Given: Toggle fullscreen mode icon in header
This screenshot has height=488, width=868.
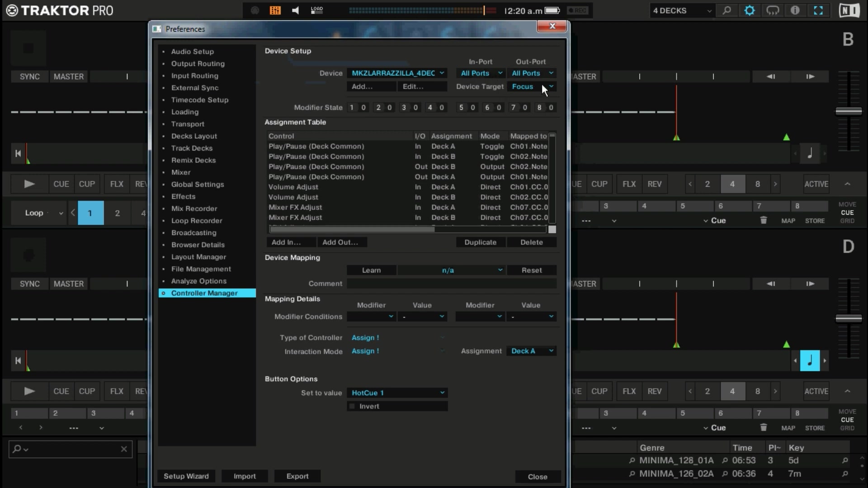Looking at the screenshot, I should click(818, 10).
